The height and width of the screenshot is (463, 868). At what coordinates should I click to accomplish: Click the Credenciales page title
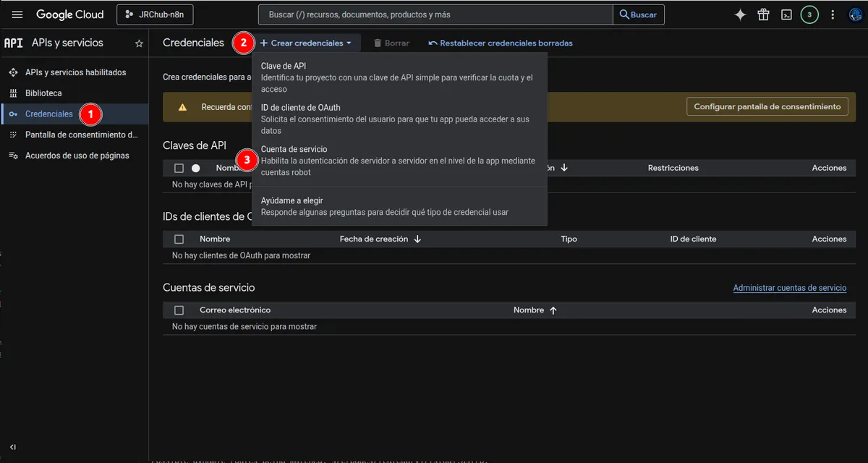click(194, 43)
